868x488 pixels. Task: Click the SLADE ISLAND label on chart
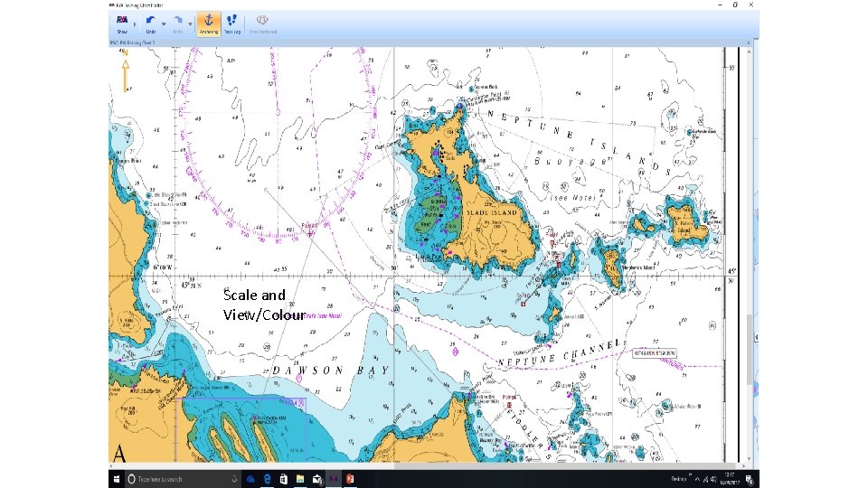[492, 212]
